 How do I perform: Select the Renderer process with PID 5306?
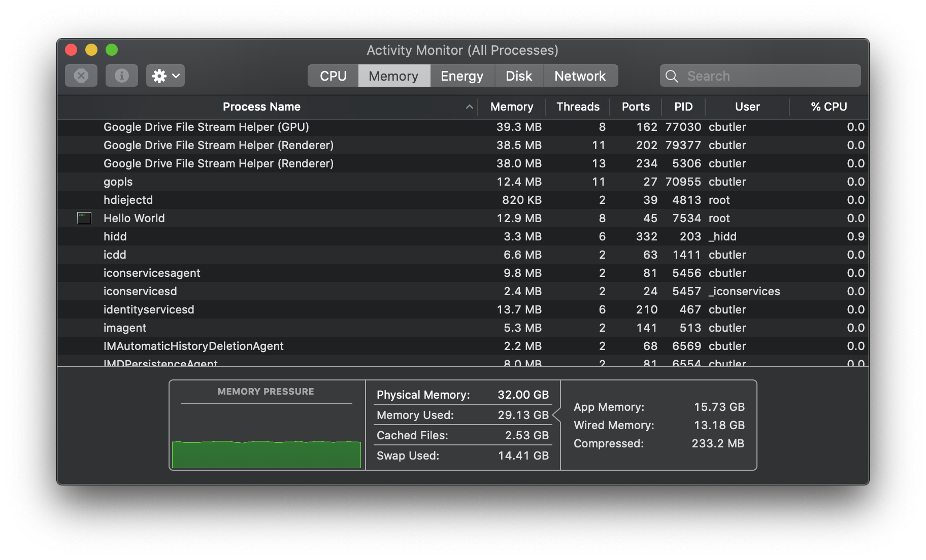(463, 163)
